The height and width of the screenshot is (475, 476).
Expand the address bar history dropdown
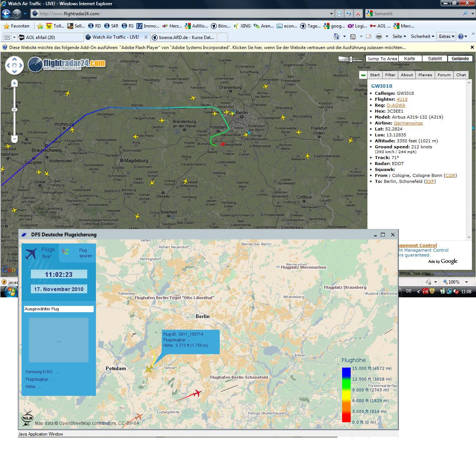[331, 13]
